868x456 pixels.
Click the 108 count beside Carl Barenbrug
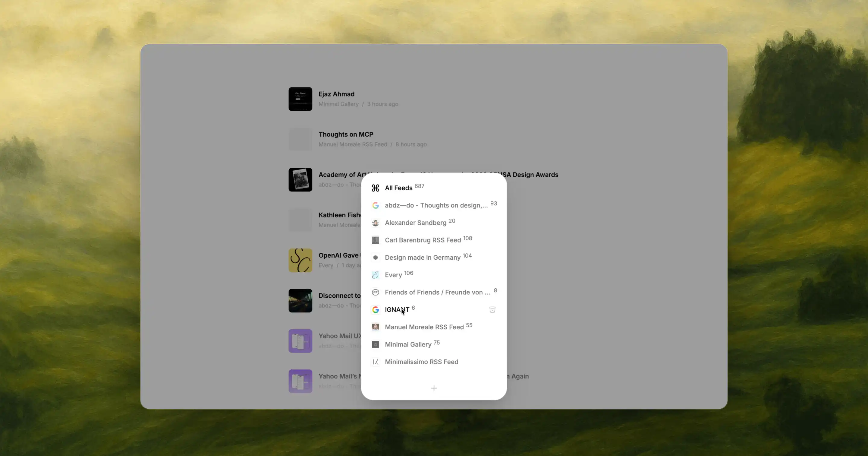468,238
